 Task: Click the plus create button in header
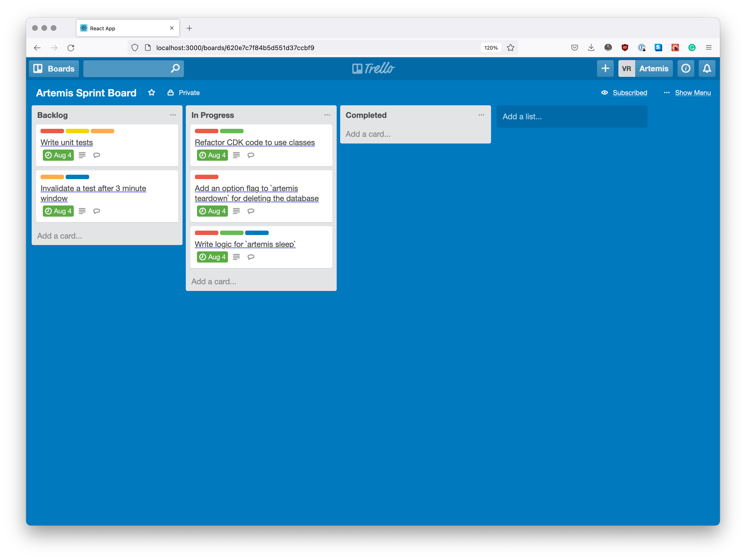coord(605,68)
